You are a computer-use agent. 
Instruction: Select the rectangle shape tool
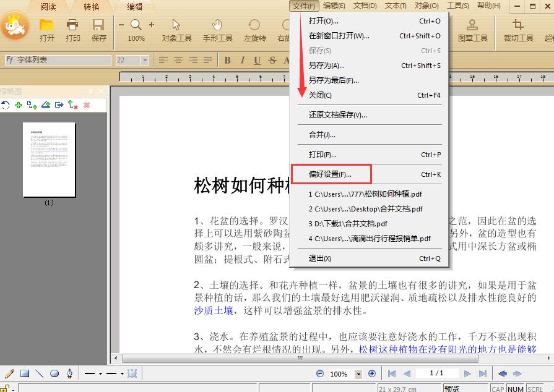tap(25, 373)
